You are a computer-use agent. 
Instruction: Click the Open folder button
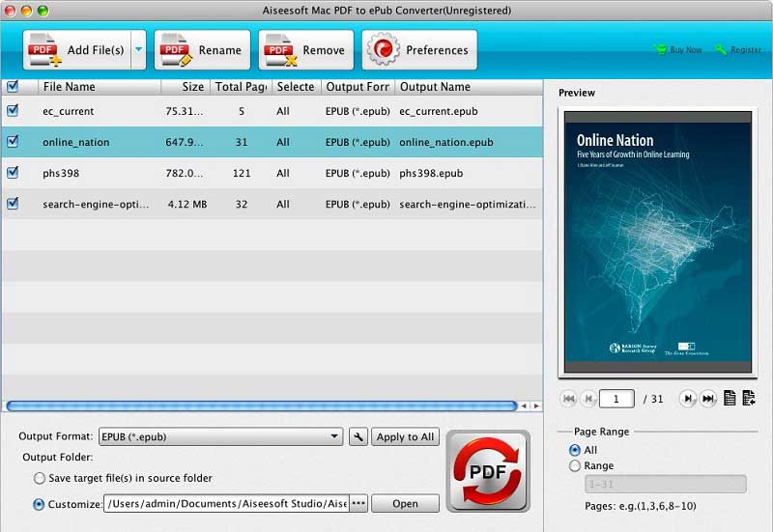coord(405,503)
